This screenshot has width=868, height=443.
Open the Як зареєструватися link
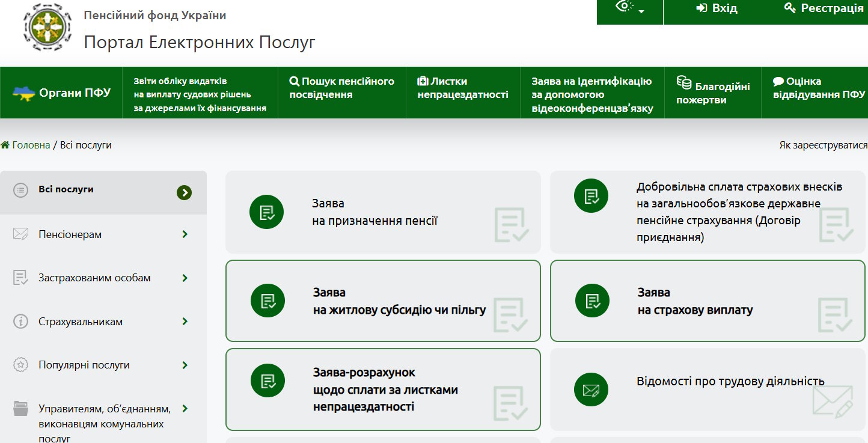click(x=823, y=145)
